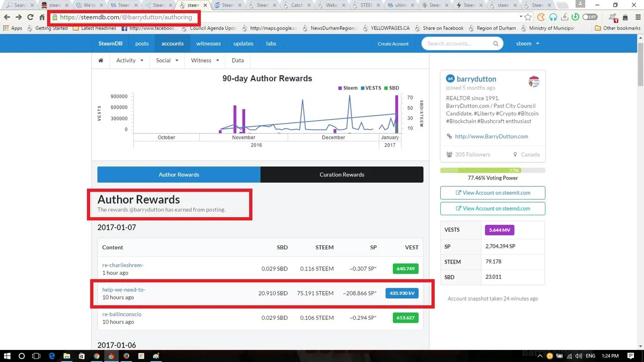The height and width of the screenshot is (362, 644).
Task: Open the YELLOWPAGES.CA bookmark
Action: [x=387, y=28]
